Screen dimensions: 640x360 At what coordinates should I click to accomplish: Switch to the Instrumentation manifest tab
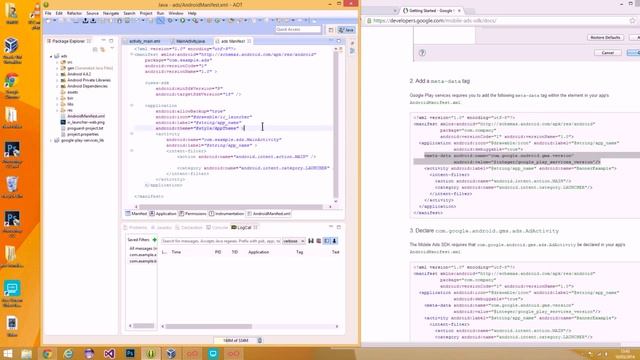(227, 213)
